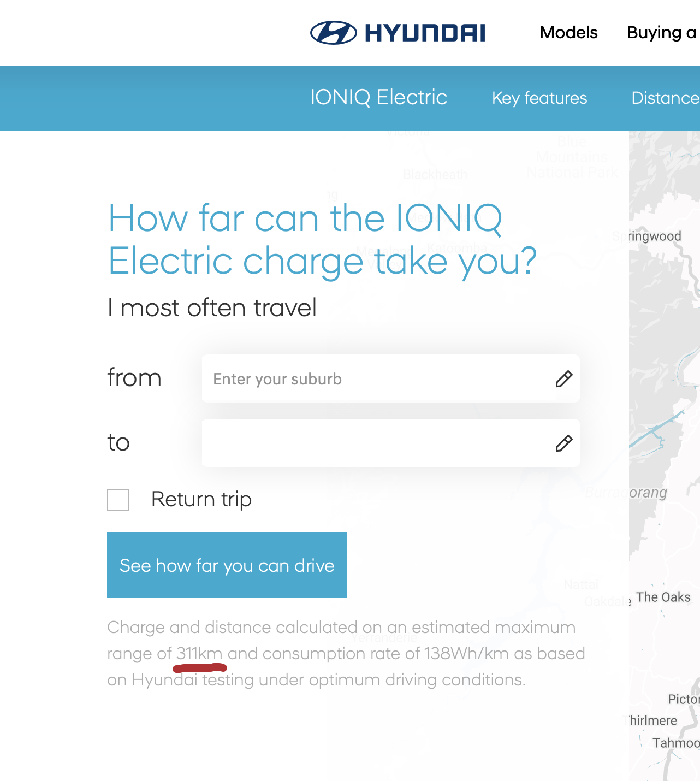Click pencil edit icon in from field

(x=564, y=378)
